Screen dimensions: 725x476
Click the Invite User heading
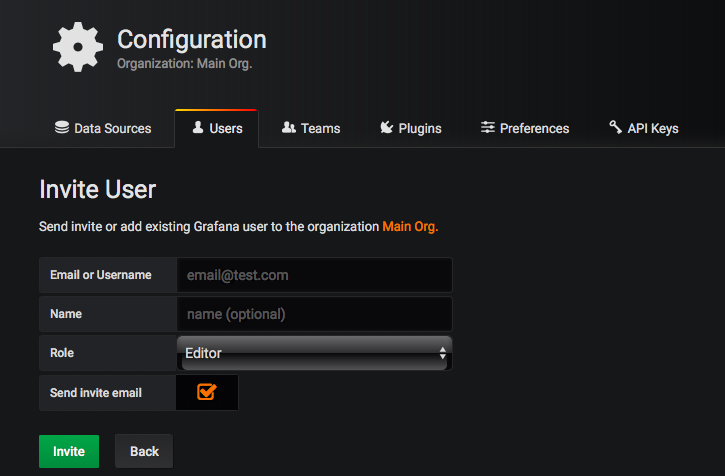pyautogui.click(x=98, y=189)
